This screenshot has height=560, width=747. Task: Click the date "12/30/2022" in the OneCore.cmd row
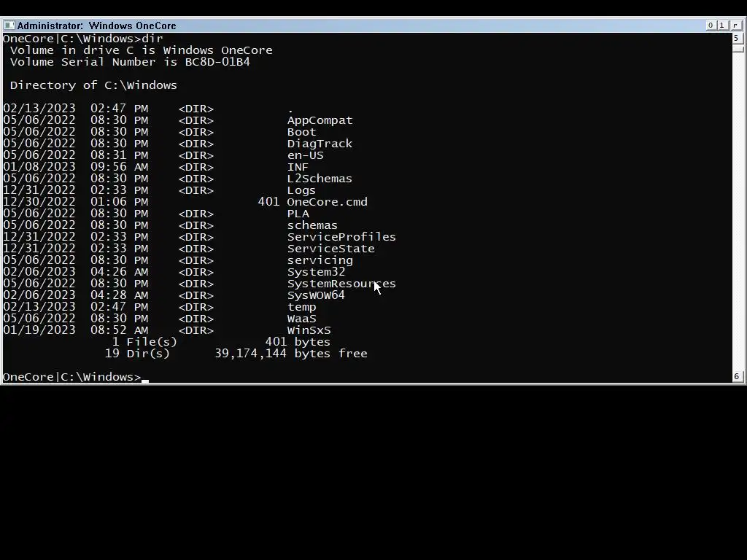click(x=39, y=202)
